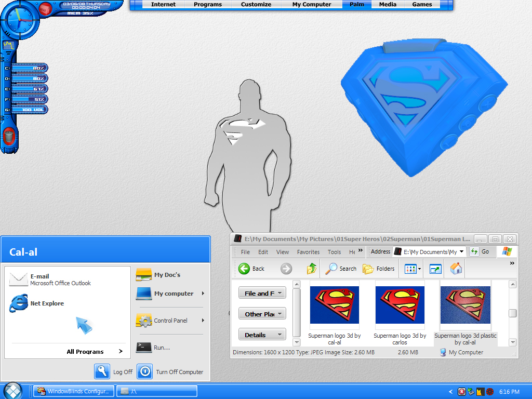Click the green Back arrow icon
Viewport: 532px width, 399px height.
click(x=244, y=269)
